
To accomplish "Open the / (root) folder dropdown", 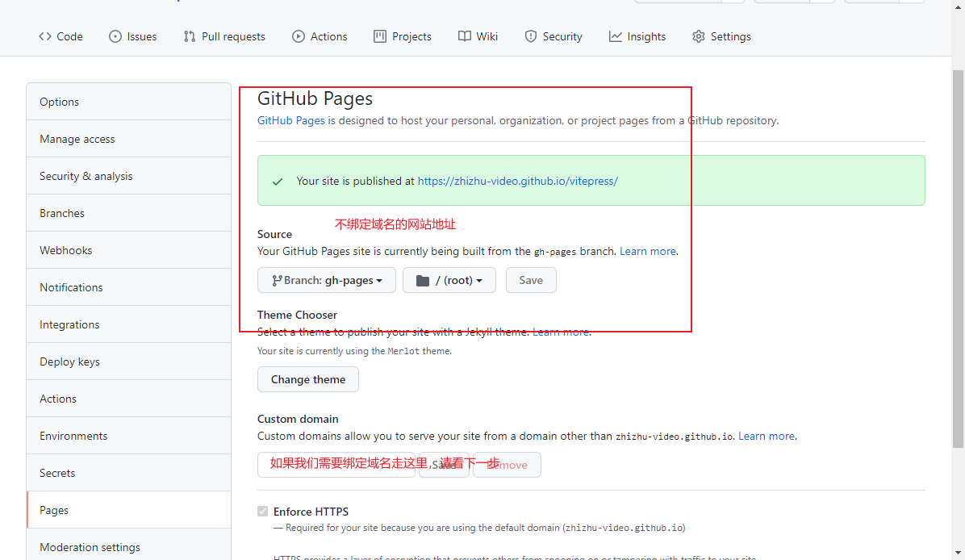I will pyautogui.click(x=449, y=280).
